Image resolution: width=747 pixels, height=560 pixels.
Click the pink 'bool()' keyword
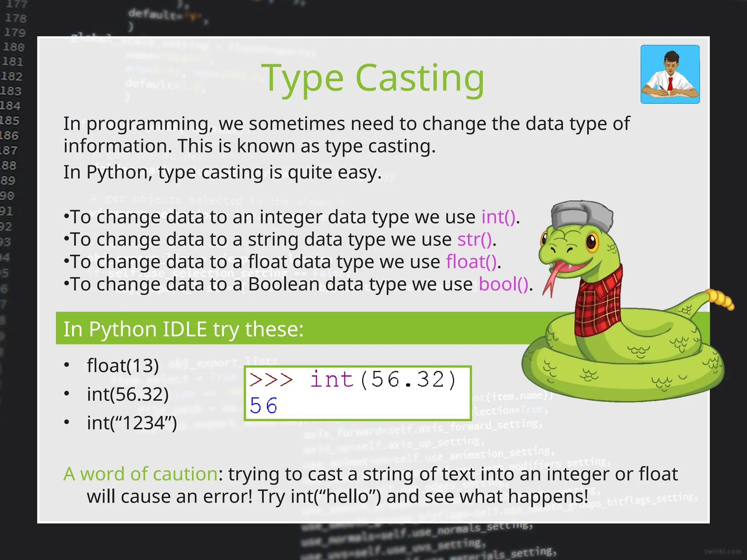tap(504, 284)
